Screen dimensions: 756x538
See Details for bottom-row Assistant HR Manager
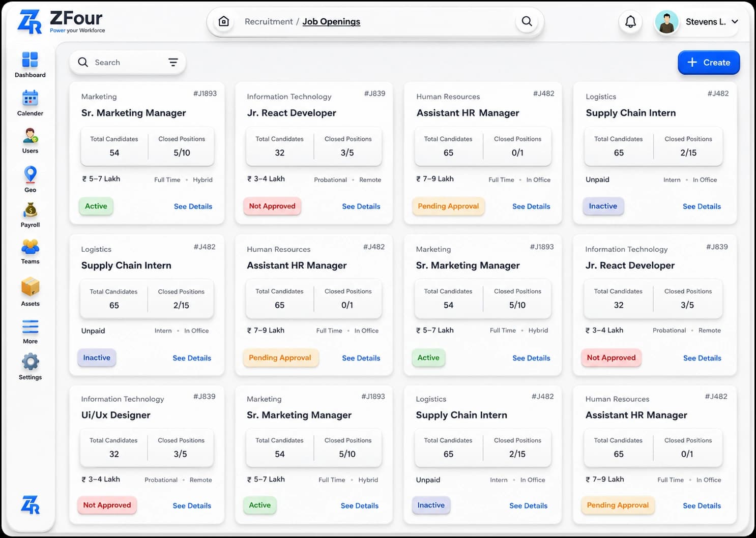[702, 505]
